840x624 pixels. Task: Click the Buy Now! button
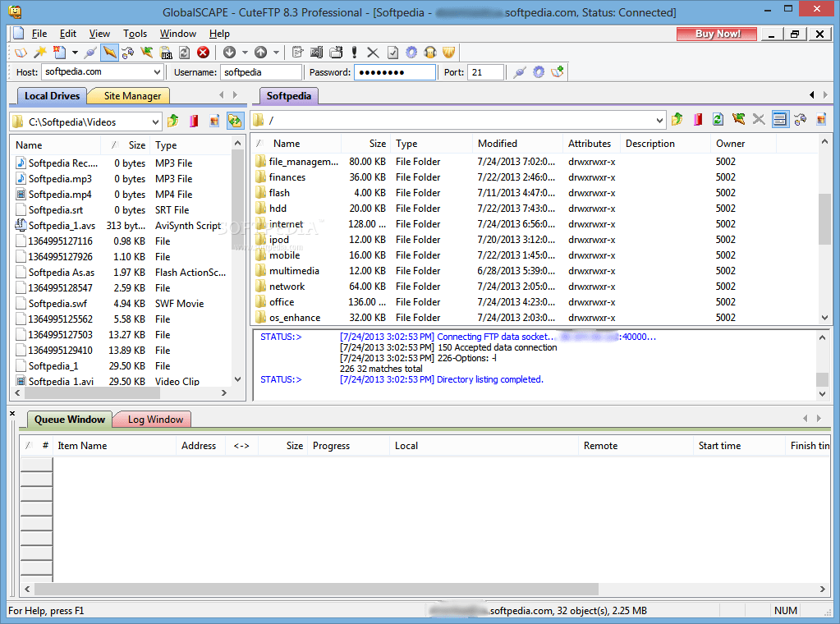715,34
